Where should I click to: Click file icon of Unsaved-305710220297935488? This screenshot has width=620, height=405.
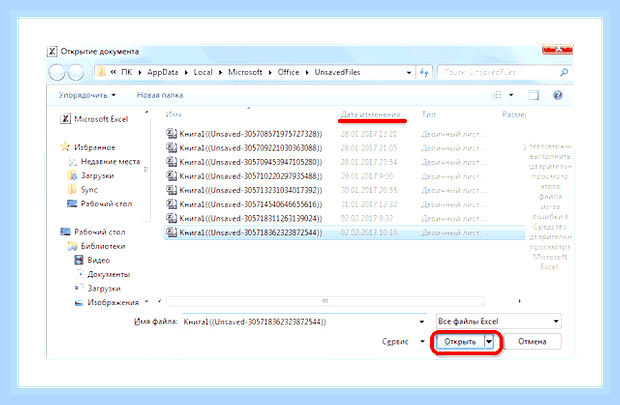tap(171, 176)
